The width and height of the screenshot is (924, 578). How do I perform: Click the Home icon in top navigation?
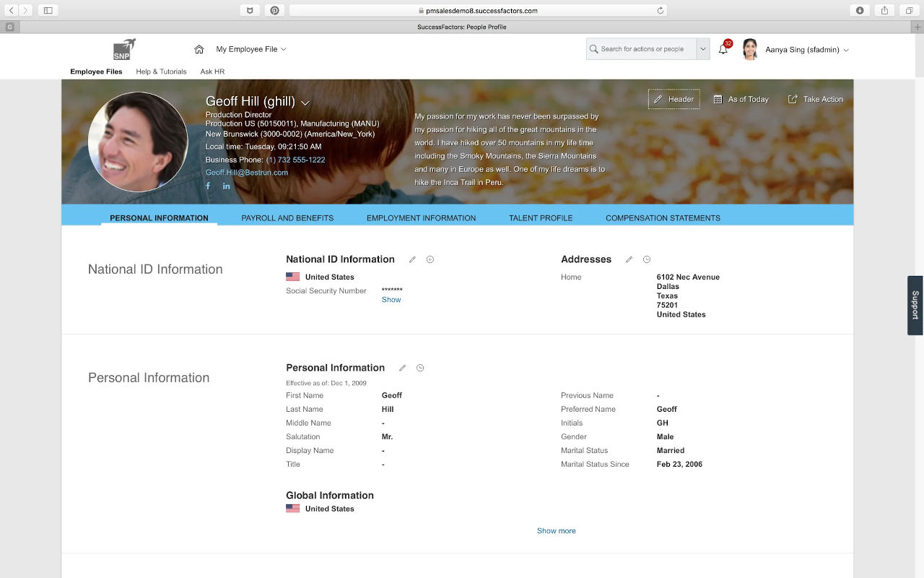199,49
